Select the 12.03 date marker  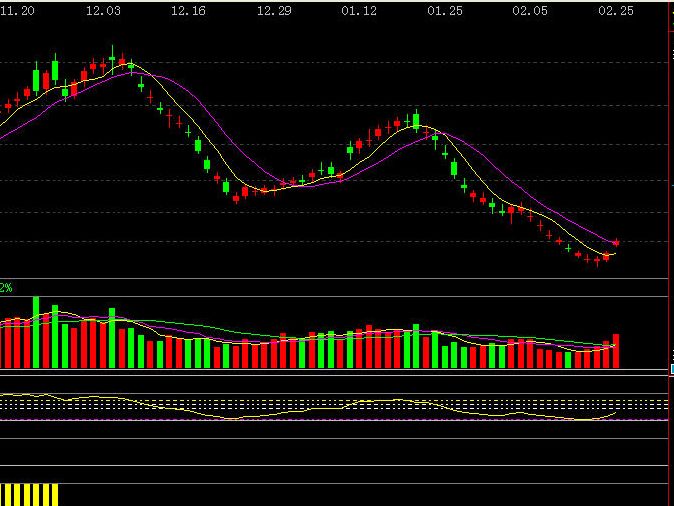click(103, 10)
